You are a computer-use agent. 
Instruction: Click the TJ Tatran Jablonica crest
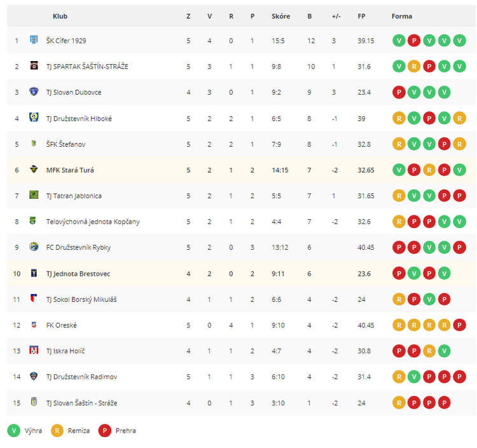[34, 195]
